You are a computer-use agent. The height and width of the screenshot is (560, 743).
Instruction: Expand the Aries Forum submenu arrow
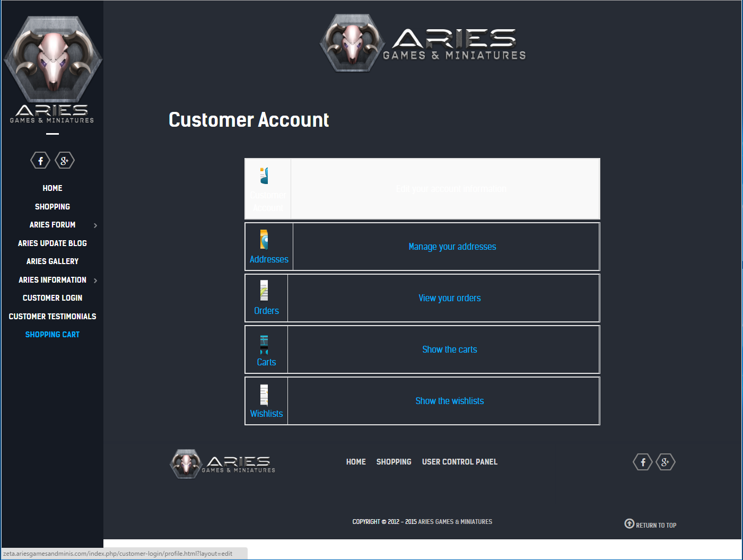coord(95,225)
